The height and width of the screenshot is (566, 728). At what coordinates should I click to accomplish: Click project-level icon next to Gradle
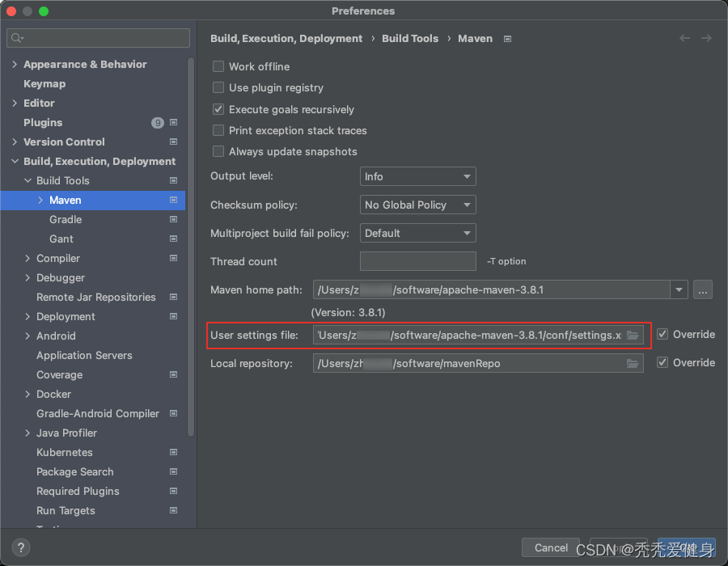tap(174, 219)
